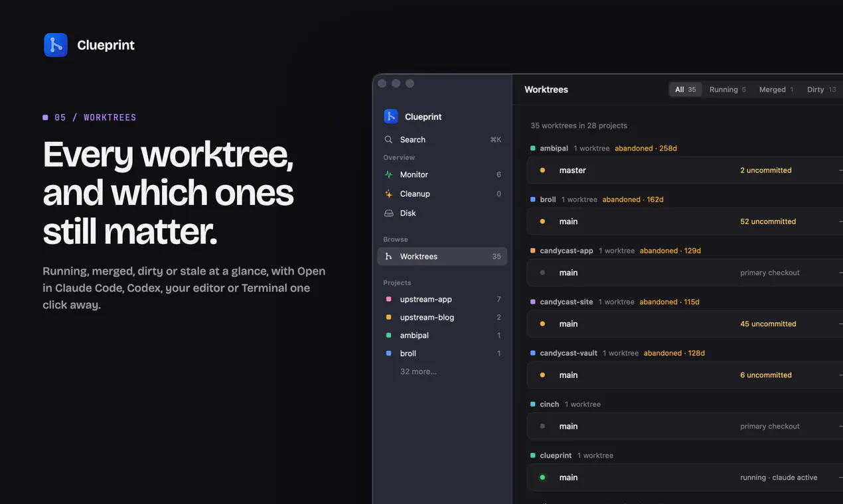Viewport: 843px width, 504px height.
Task: Open the ambipal master worktree row
Action: point(685,170)
